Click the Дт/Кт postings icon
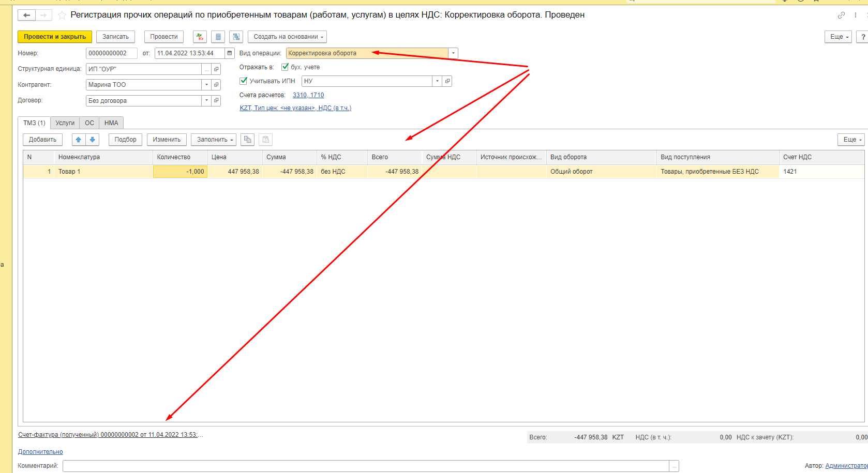 pyautogui.click(x=200, y=37)
